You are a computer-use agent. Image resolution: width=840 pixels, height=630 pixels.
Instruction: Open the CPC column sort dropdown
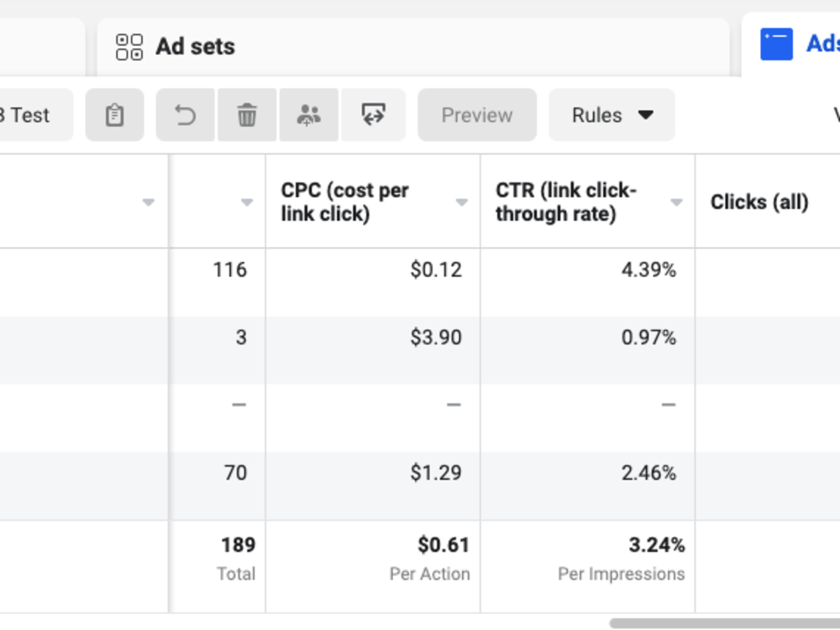[x=461, y=202]
